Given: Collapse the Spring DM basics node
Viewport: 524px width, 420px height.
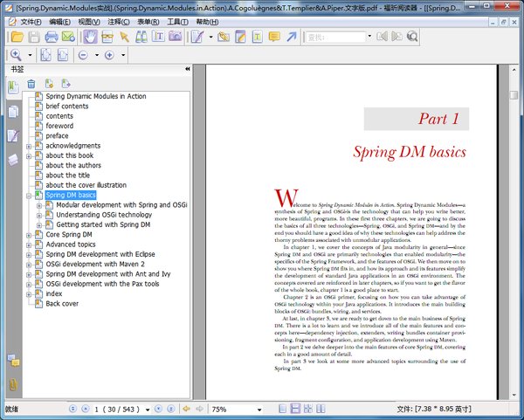Looking at the screenshot, I should [x=29, y=196].
